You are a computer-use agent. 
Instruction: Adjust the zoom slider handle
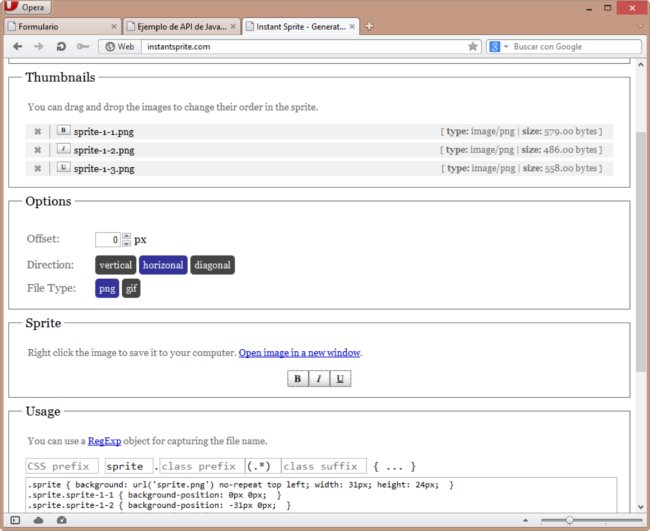click(570, 520)
